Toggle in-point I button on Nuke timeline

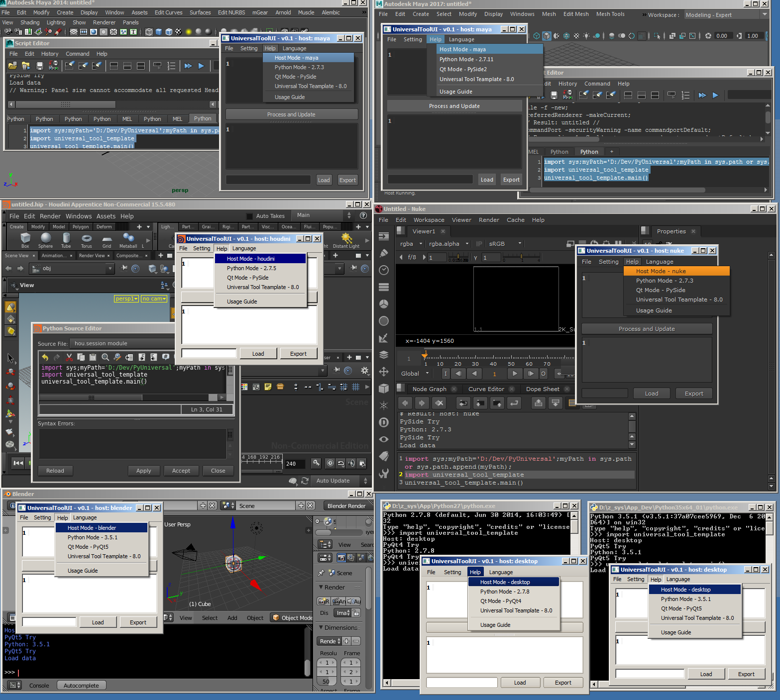(446, 373)
